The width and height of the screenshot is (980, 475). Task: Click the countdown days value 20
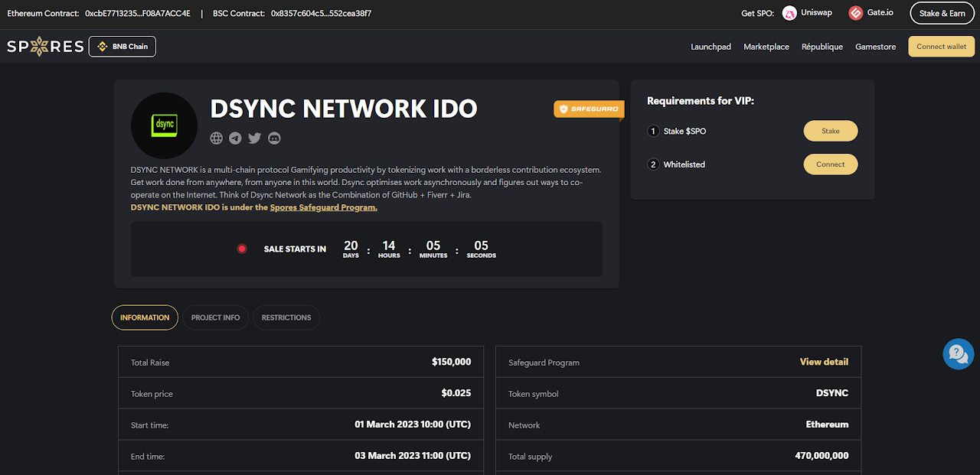click(351, 246)
